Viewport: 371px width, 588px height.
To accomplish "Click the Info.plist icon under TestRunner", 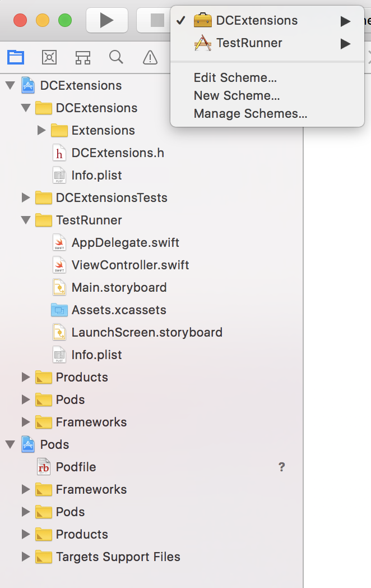I will [x=59, y=355].
